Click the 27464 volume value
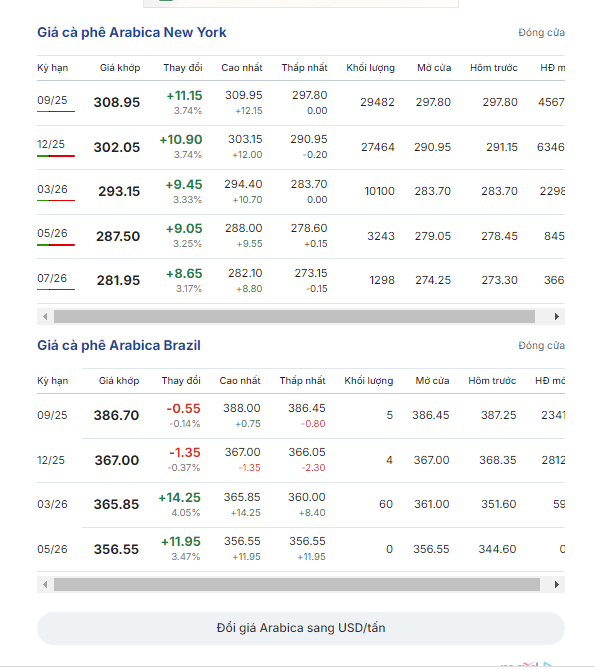 [378, 147]
